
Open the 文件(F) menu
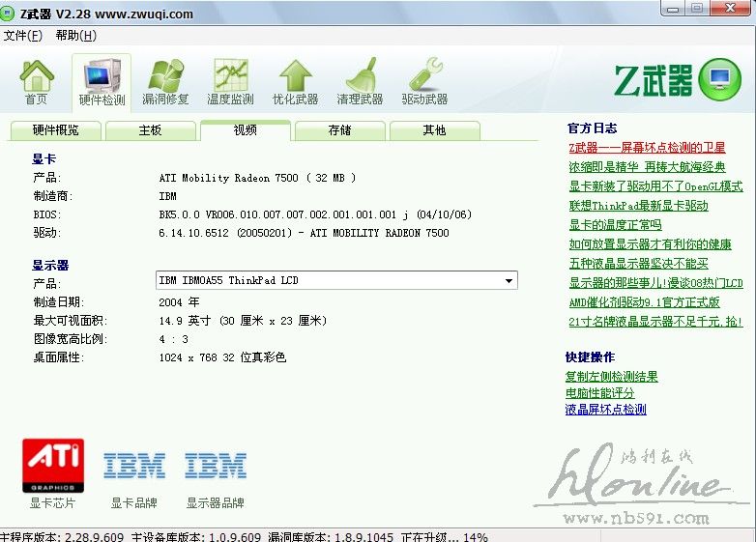click(22, 36)
